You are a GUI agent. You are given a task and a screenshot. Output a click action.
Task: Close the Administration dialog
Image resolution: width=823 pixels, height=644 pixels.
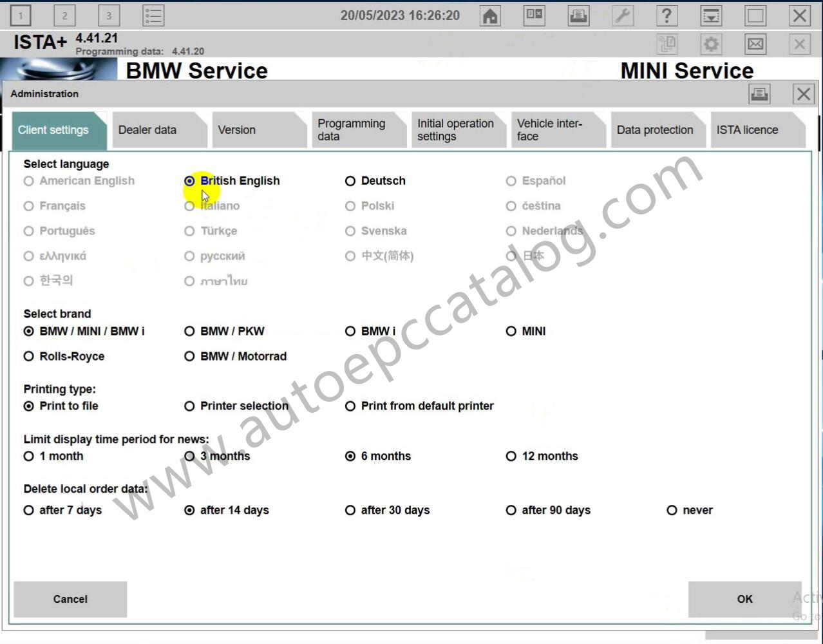tap(804, 94)
